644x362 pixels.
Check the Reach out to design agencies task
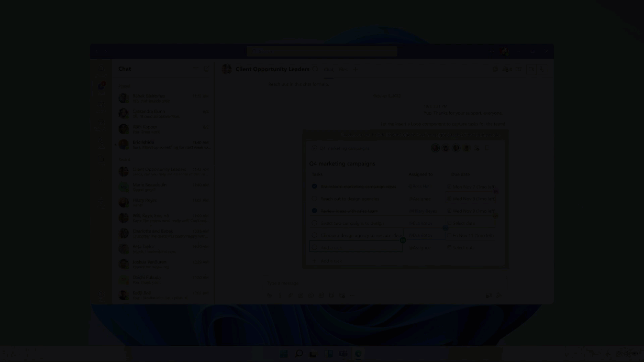[314, 199]
